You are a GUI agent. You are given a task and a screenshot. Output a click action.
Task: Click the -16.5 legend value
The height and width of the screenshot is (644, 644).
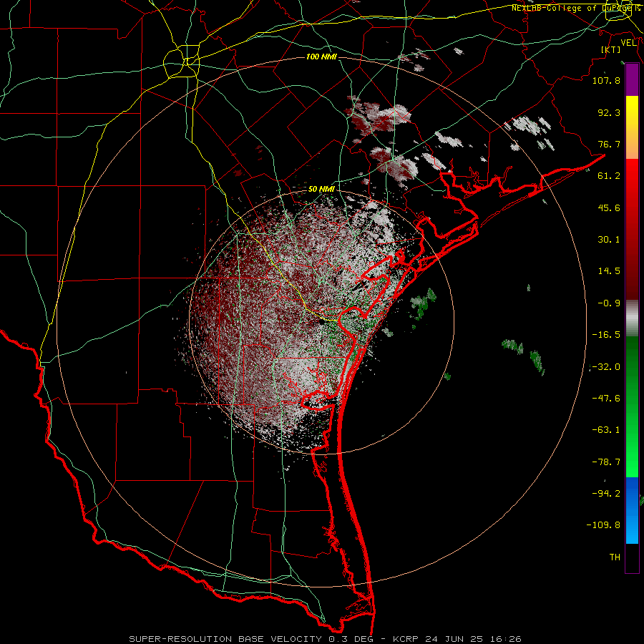pyautogui.click(x=606, y=335)
